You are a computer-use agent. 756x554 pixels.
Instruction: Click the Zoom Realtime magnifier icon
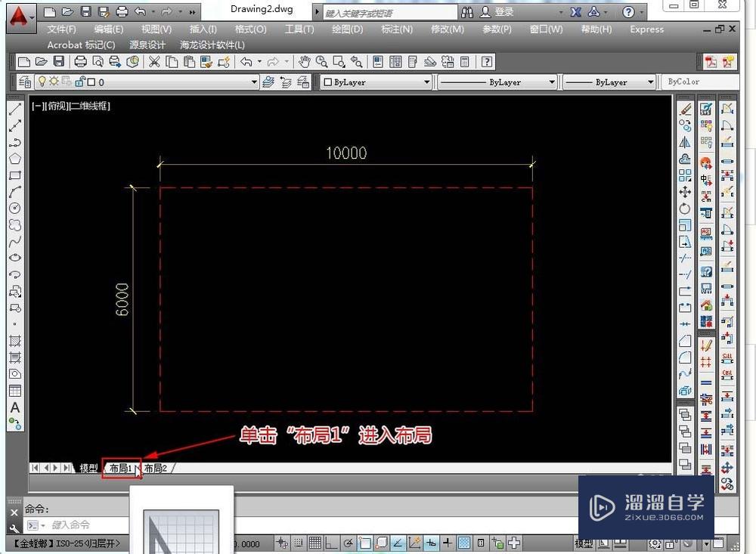click(x=321, y=62)
